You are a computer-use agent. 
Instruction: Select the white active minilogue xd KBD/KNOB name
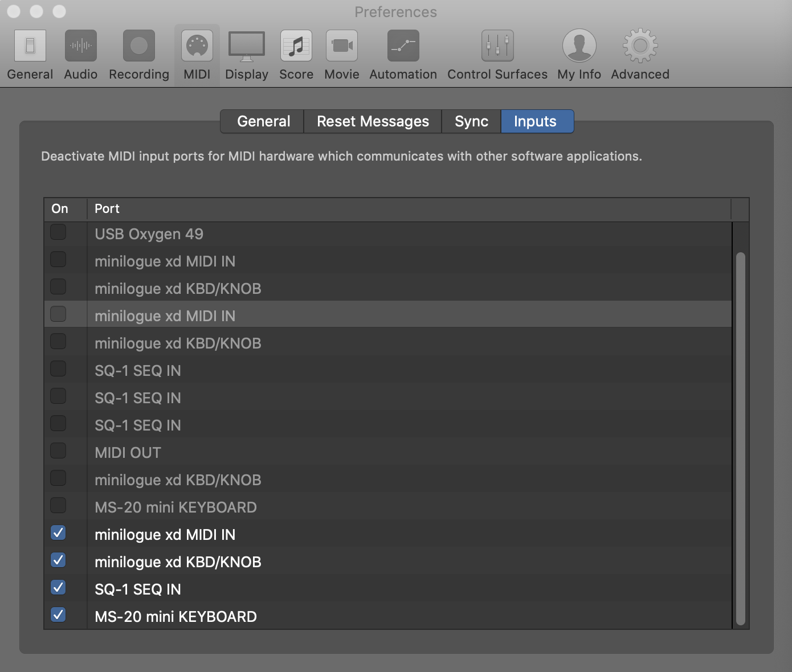click(178, 562)
